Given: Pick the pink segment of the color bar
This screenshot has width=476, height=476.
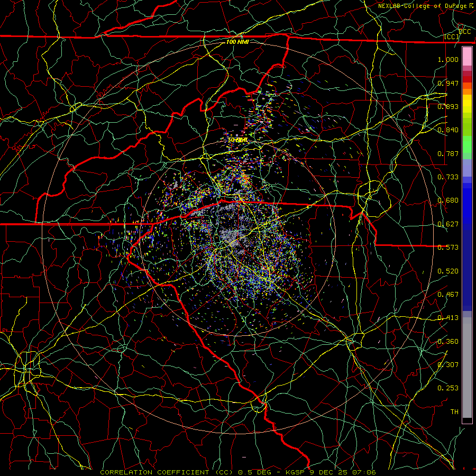Looking at the screenshot, I should (x=467, y=57).
